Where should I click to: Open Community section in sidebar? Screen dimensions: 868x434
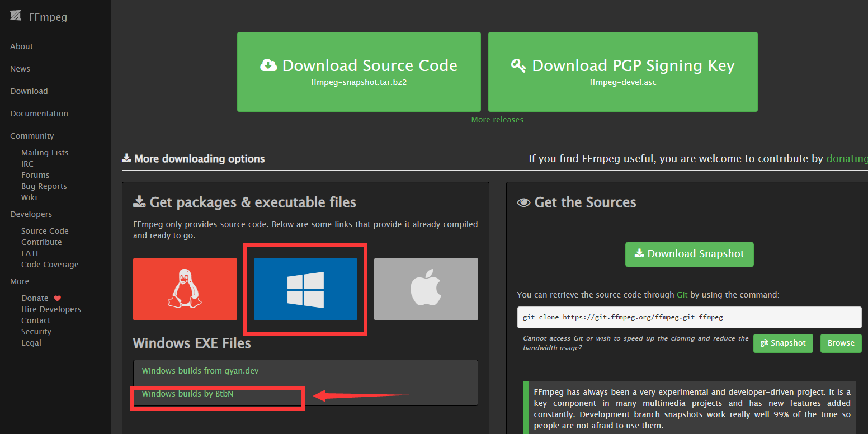pos(32,136)
